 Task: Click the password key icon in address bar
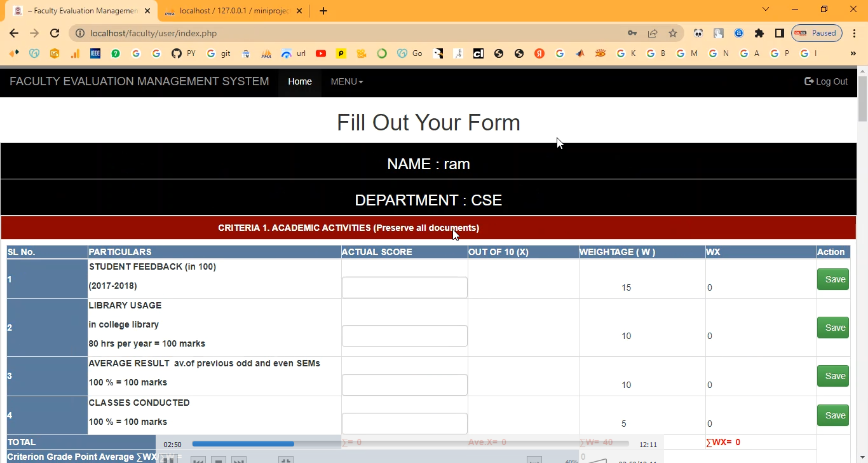pos(632,33)
